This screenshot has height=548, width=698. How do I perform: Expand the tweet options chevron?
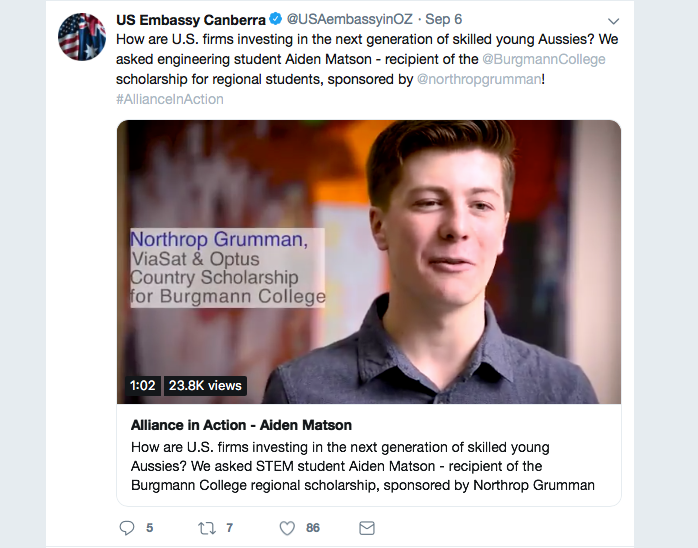click(613, 21)
